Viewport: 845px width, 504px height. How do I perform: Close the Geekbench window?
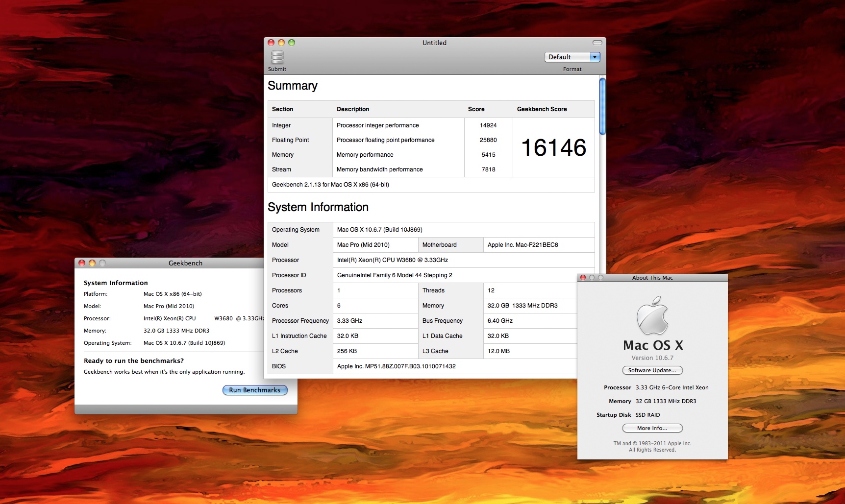(82, 263)
